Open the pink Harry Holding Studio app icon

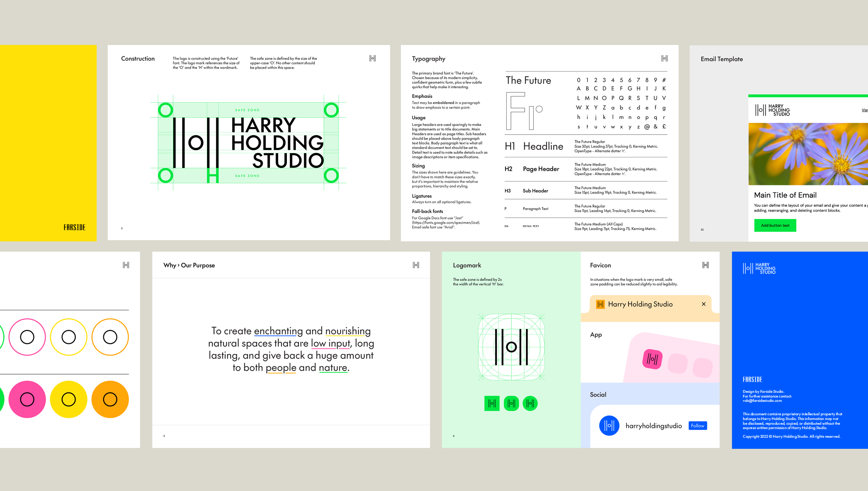(652, 359)
